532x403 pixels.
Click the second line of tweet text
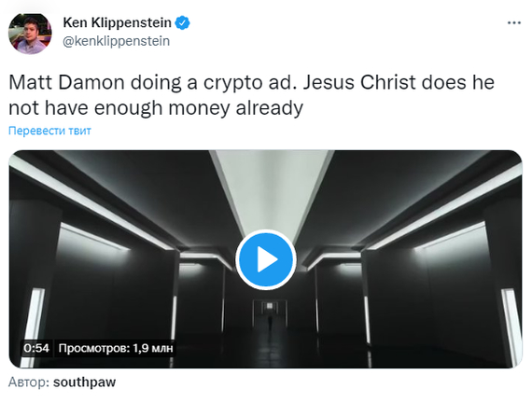pyautogui.click(x=156, y=108)
